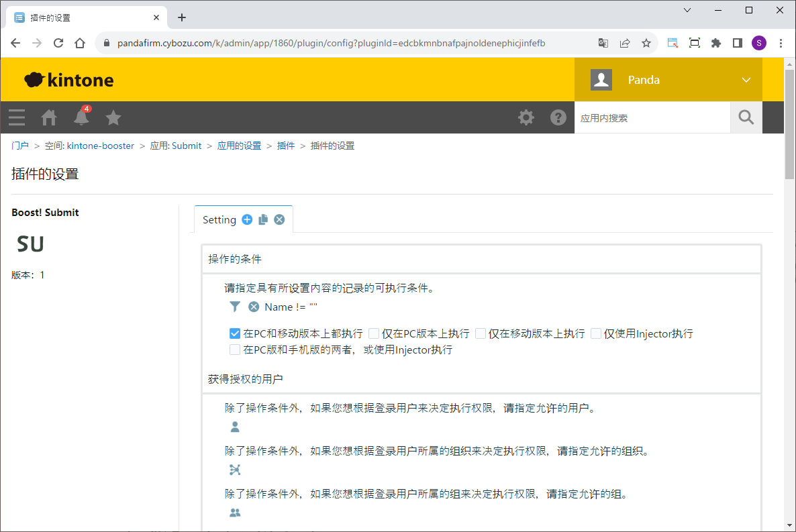The width and height of the screenshot is (796, 532).
Task: Select the Setting tab
Action: pyautogui.click(x=219, y=219)
